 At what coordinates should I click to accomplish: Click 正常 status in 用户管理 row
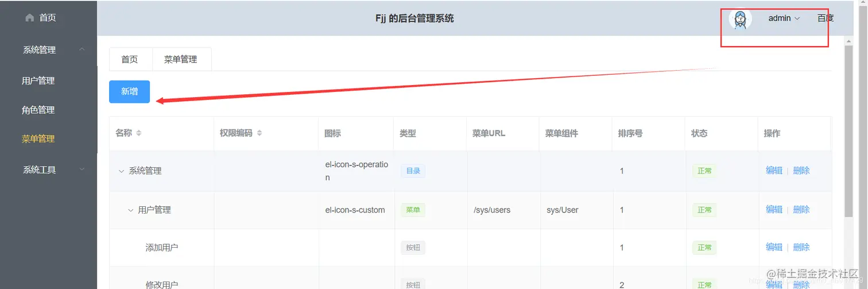[704, 210]
